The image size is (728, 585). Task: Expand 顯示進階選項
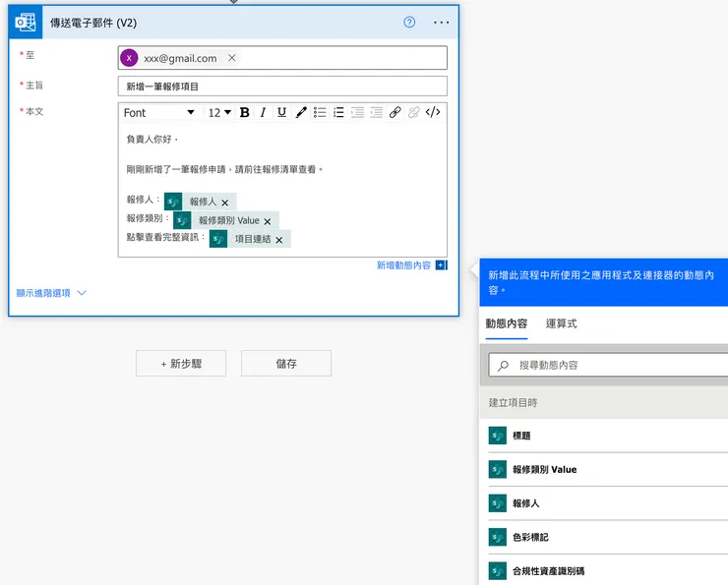(51, 293)
